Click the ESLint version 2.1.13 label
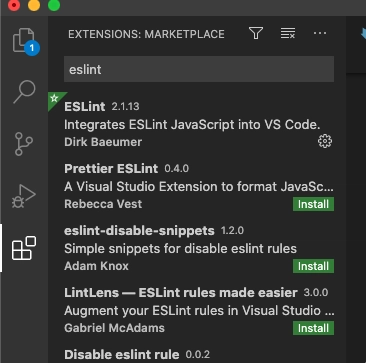Image resolution: width=366 pixels, height=363 pixels. click(x=125, y=107)
